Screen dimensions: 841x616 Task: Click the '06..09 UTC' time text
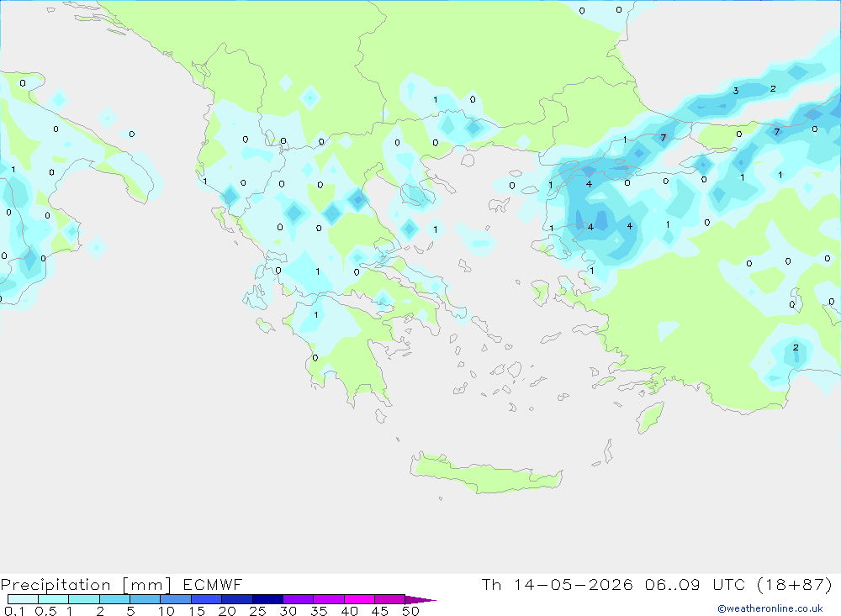coord(696,584)
